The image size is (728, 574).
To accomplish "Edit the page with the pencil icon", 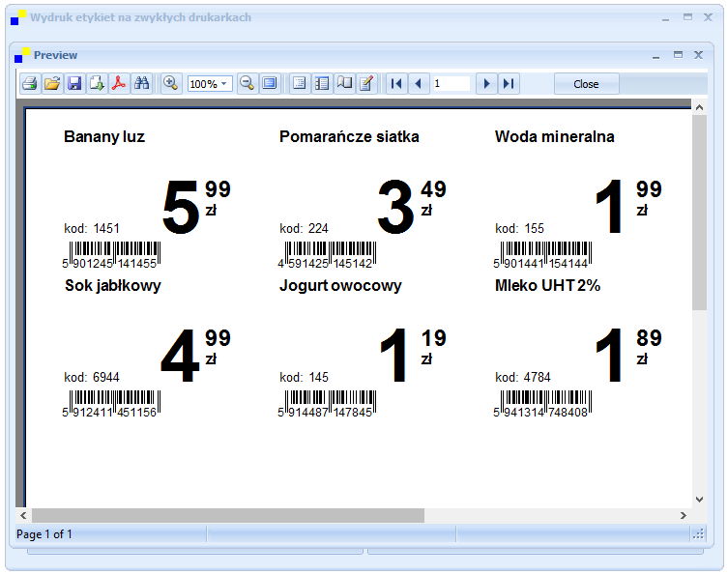I will click(x=366, y=84).
